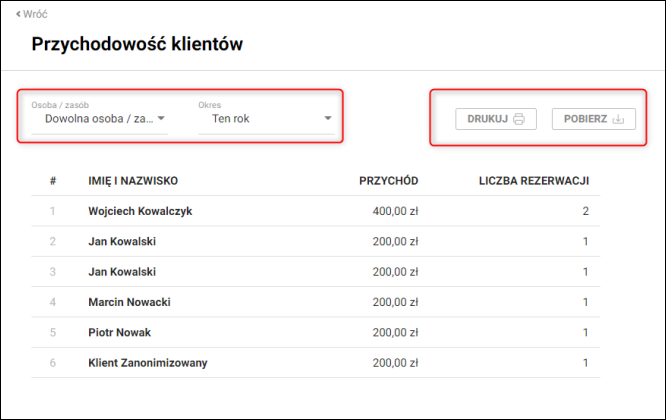
Task: Click the # column header
Action: point(53,181)
